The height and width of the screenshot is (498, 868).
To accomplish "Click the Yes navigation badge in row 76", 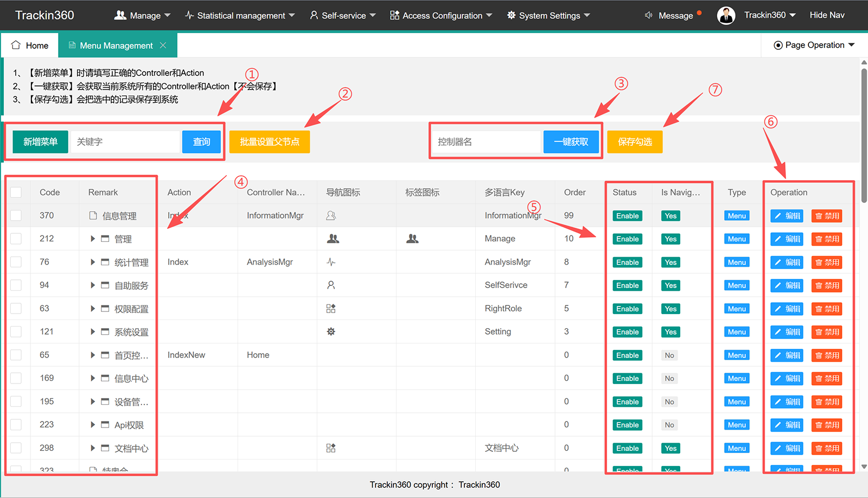I will tap(671, 263).
